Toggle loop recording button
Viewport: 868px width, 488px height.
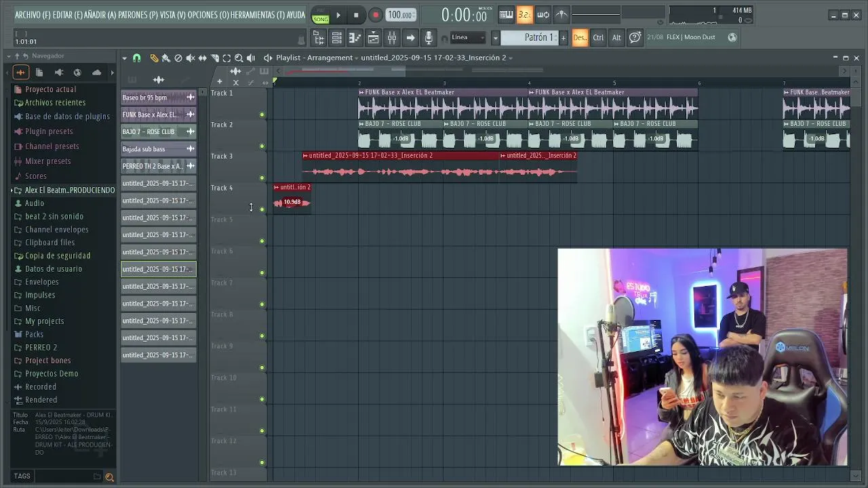click(543, 15)
